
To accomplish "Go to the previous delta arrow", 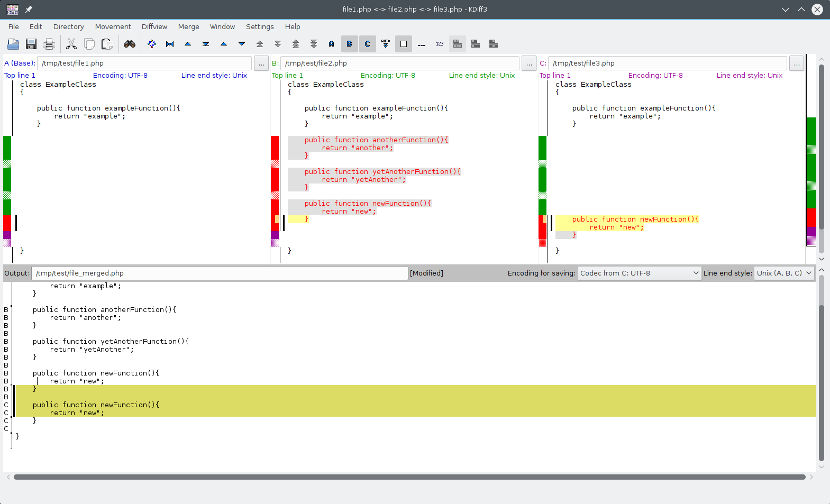I will (224, 44).
